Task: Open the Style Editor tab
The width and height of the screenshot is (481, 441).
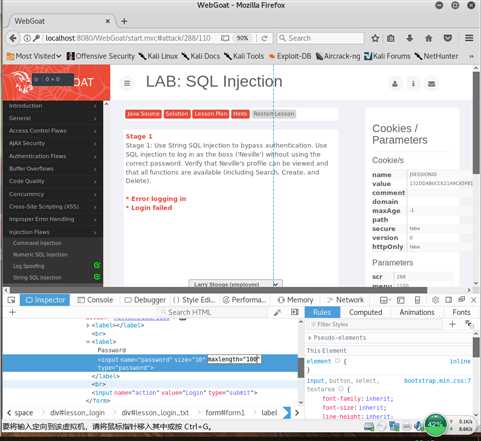Action: [194, 300]
